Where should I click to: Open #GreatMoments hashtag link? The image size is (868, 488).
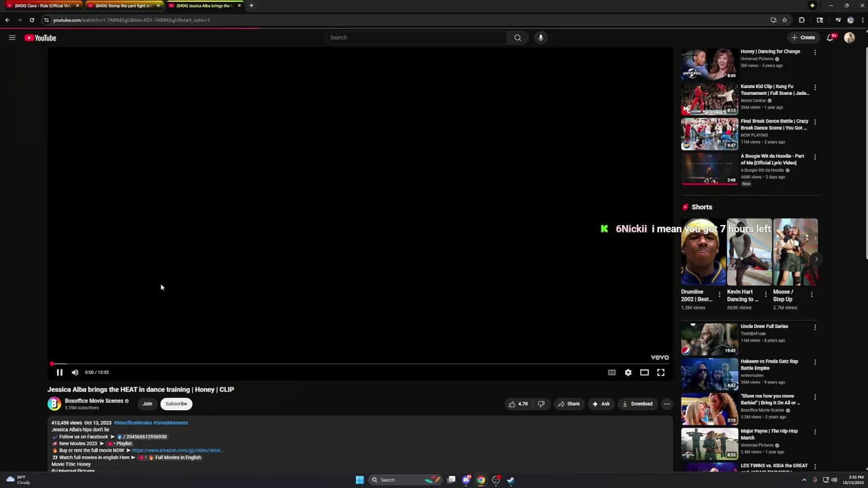(x=170, y=423)
